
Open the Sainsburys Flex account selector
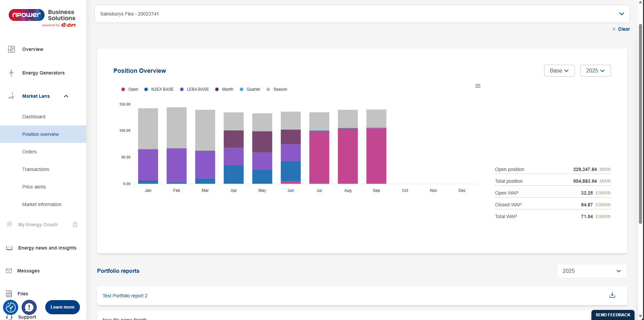tap(362, 14)
